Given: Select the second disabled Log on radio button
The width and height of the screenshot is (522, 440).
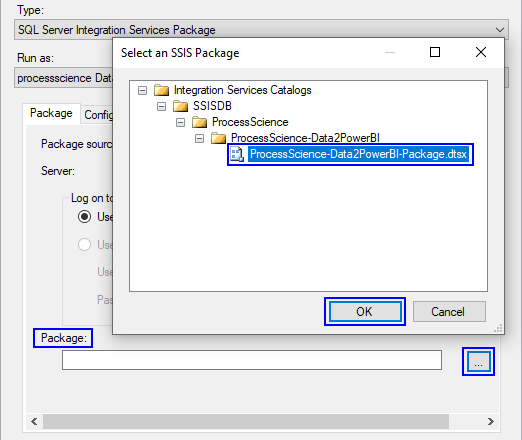Looking at the screenshot, I should click(x=84, y=244).
